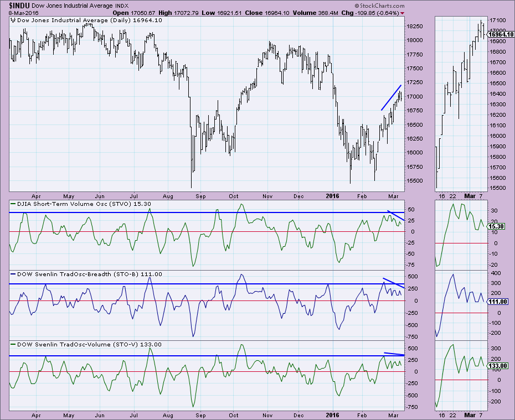Click the Open value 17050.67
Viewport: 515px width, 420px height.
(x=142, y=13)
